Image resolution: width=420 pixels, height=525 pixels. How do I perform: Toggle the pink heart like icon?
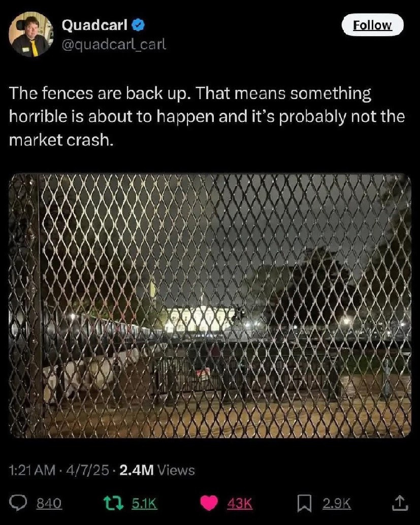coord(210,503)
